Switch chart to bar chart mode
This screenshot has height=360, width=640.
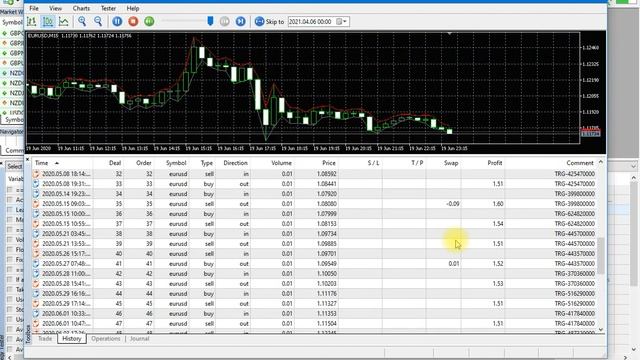[x=32, y=21]
